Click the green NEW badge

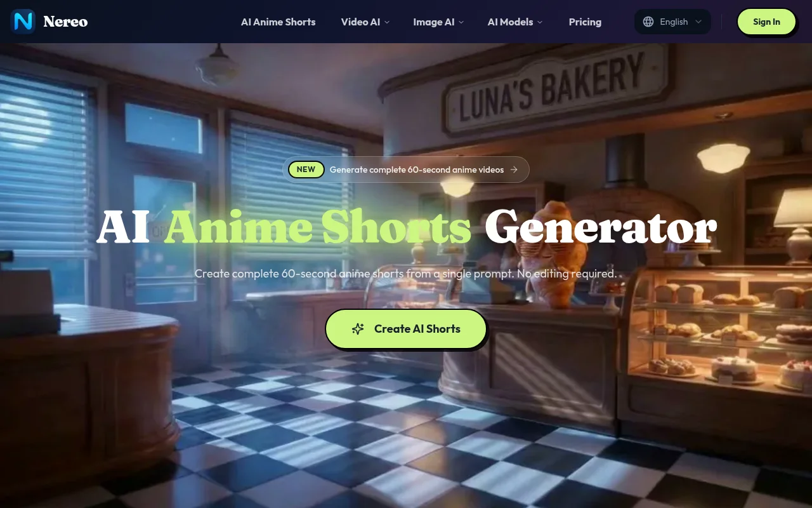click(306, 170)
